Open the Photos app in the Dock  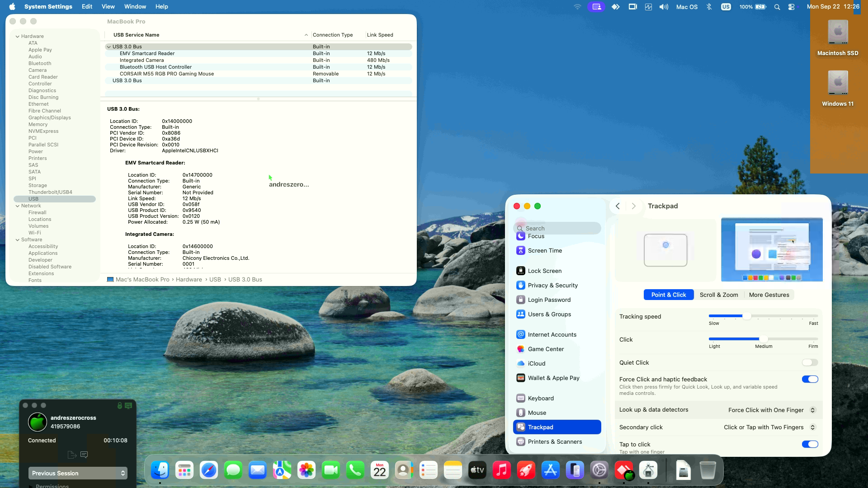tap(307, 470)
